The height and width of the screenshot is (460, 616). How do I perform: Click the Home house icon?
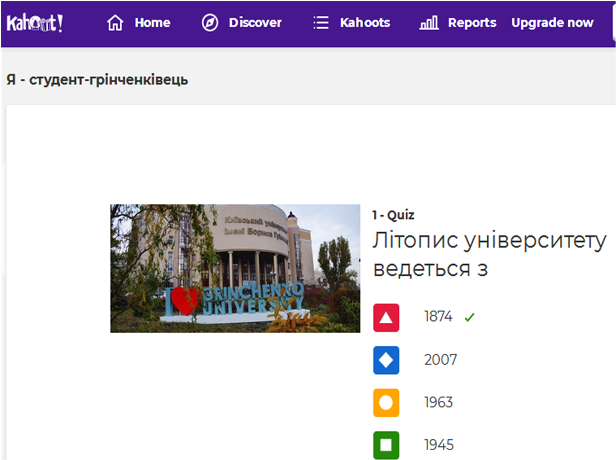115,23
